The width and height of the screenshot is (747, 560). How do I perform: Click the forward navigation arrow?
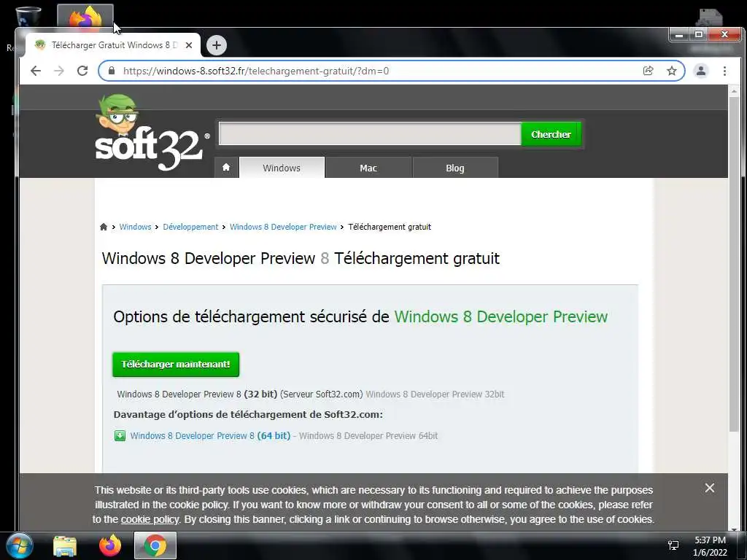pos(59,71)
